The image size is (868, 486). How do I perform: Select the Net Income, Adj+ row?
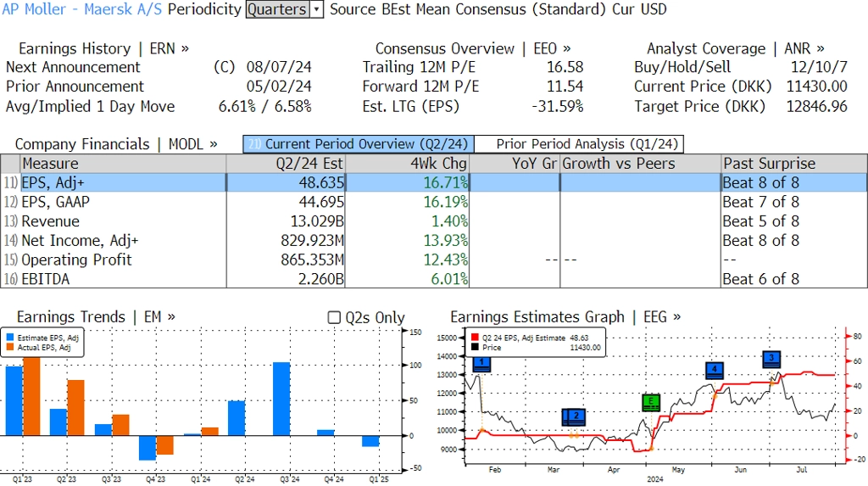coord(434,241)
